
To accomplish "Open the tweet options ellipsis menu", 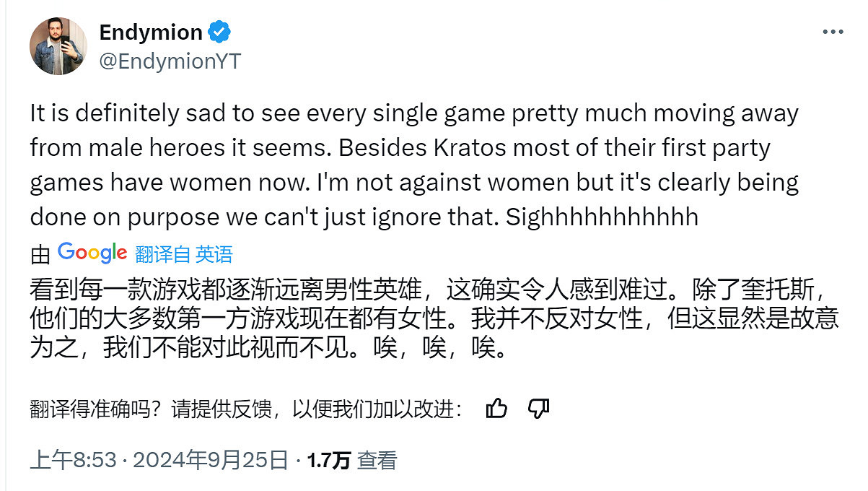I will (835, 30).
